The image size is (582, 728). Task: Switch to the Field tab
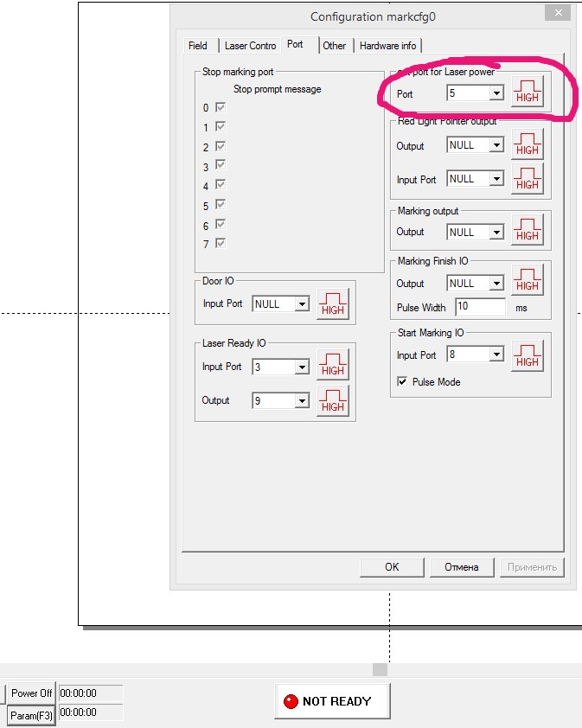click(x=198, y=46)
